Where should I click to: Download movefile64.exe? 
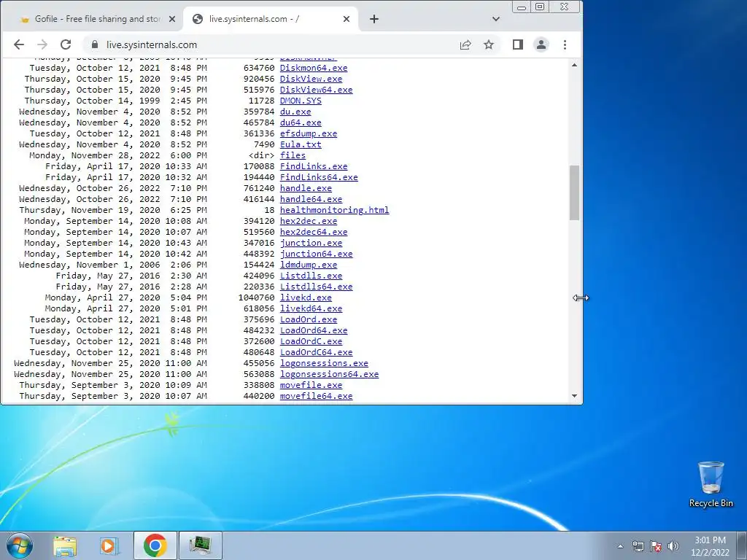(317, 396)
